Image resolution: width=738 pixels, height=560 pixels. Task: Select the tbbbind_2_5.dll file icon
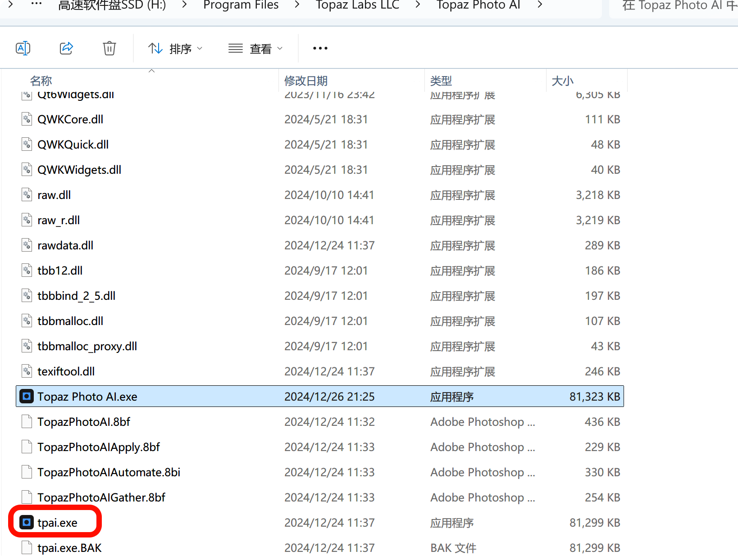(27, 296)
